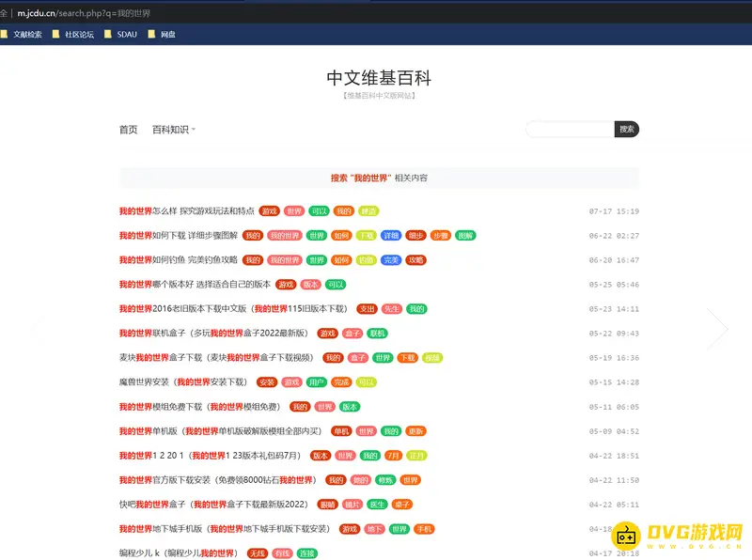The height and width of the screenshot is (560, 752).
Task: Click the browser address bar URL
Action: [x=85, y=13]
